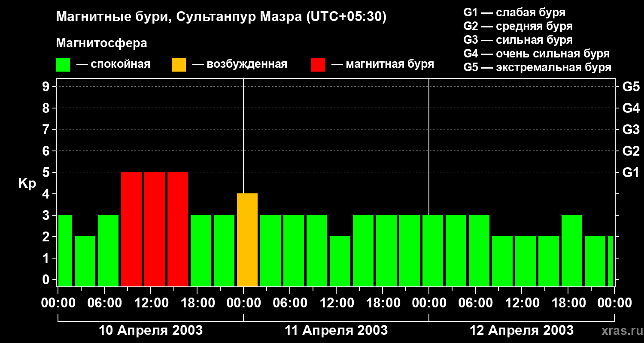Image resolution: width=644 pixels, height=343 pixels.
Task: Click the latest red Kp 5 storm bar
Action: coord(178,229)
